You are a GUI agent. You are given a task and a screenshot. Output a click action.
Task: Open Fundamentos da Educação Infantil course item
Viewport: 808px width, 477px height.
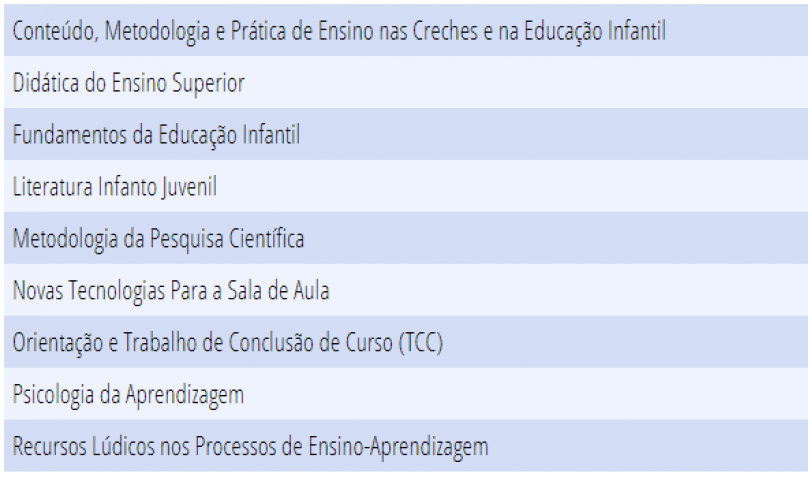coord(406,134)
